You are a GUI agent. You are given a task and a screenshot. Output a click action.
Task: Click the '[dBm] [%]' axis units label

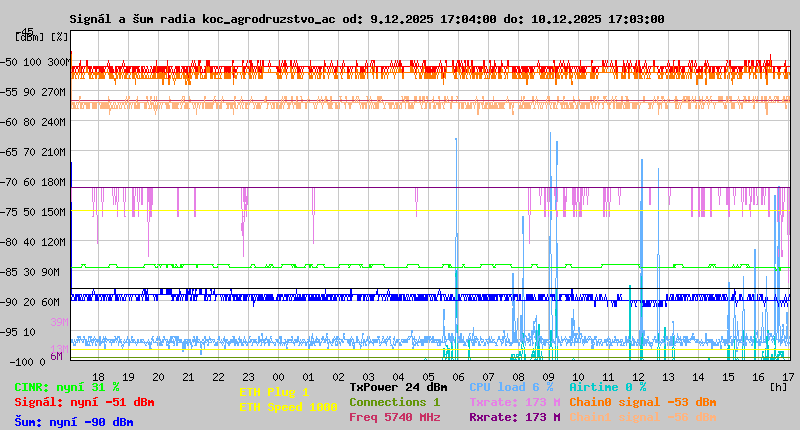click(x=41, y=37)
